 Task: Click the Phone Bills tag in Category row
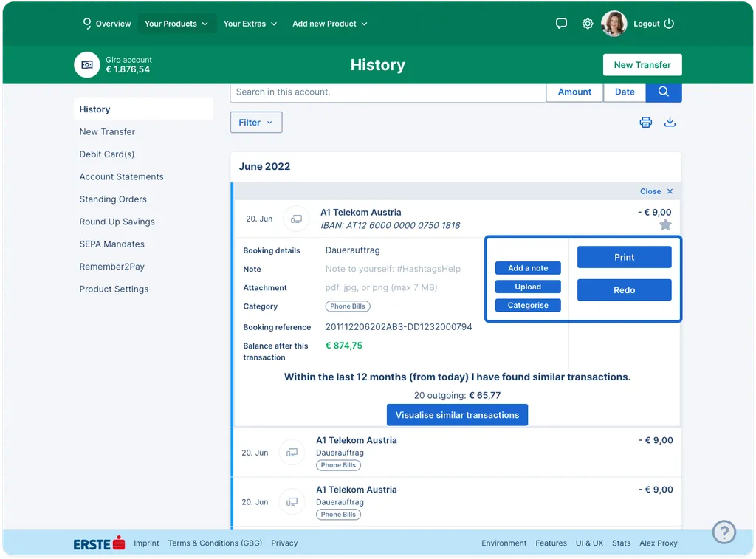click(348, 306)
